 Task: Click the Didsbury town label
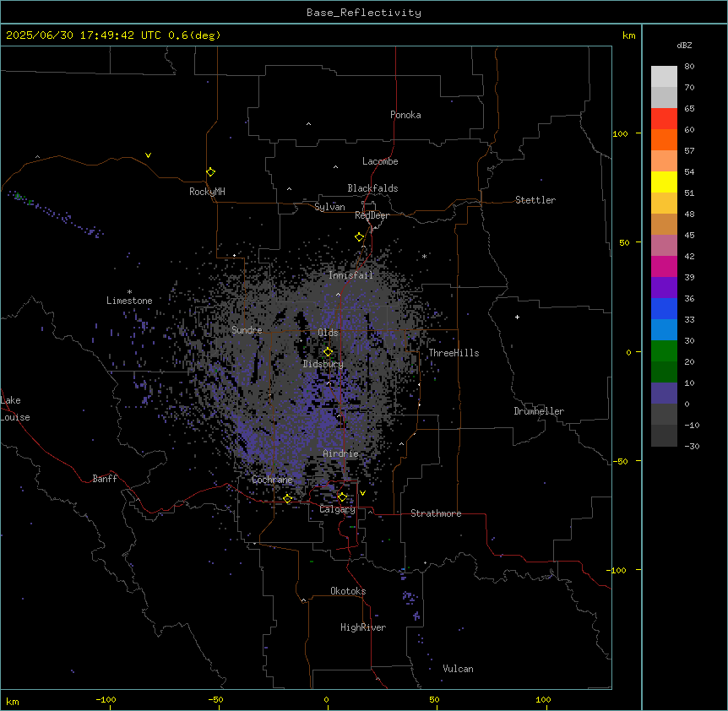(x=323, y=364)
